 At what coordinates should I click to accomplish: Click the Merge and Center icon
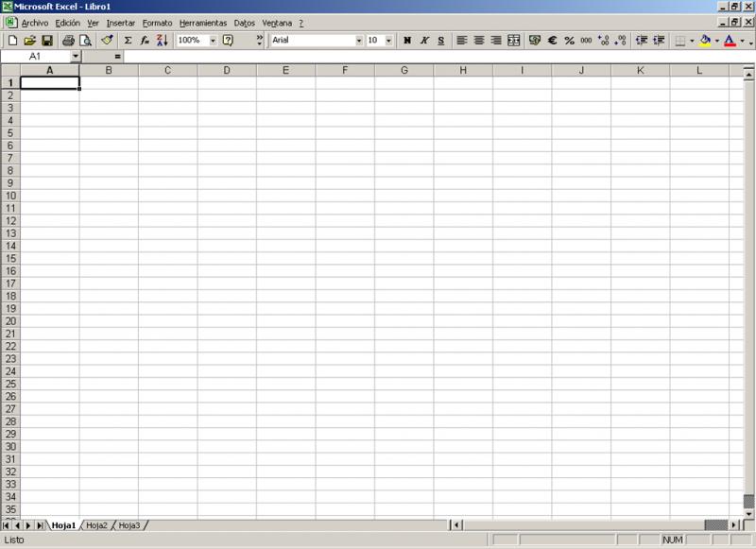(x=513, y=41)
